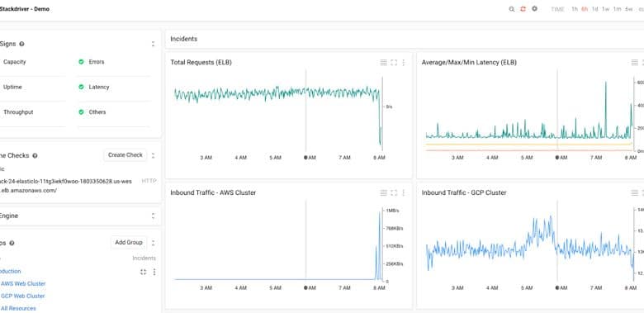This screenshot has width=644, height=313.
Task: Open the GCP Web Cluster link
Action: pyautogui.click(x=23, y=296)
